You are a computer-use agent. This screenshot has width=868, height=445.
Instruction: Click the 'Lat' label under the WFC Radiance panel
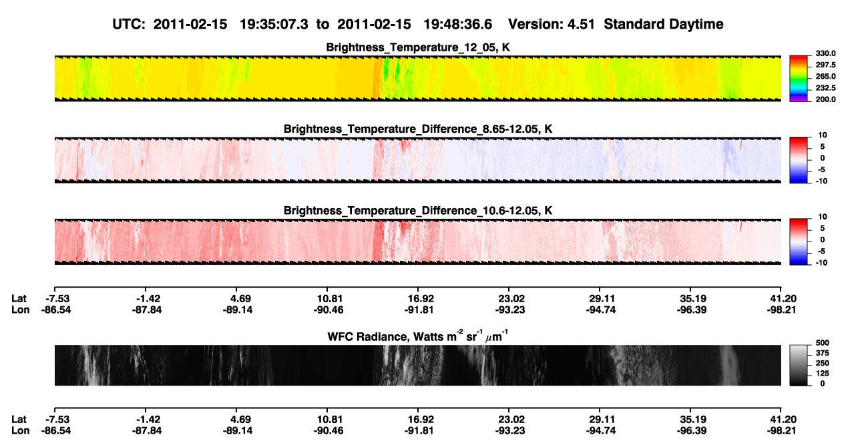(19, 419)
